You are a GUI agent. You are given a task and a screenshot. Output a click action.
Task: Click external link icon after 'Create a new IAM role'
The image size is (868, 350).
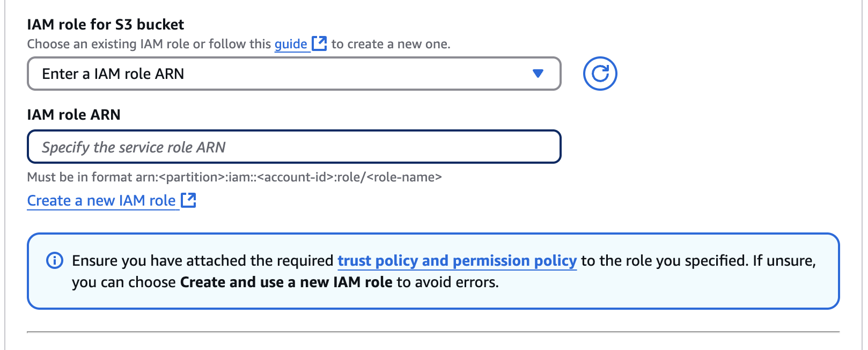(x=188, y=200)
